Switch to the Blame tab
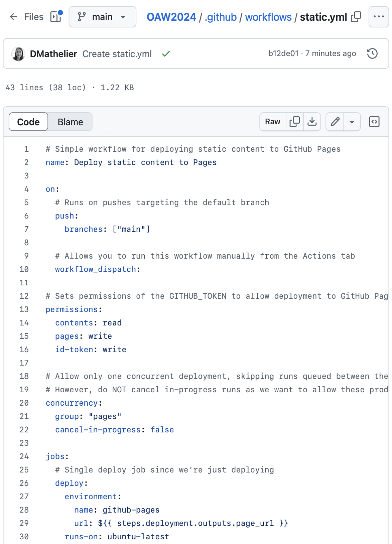 coord(70,122)
